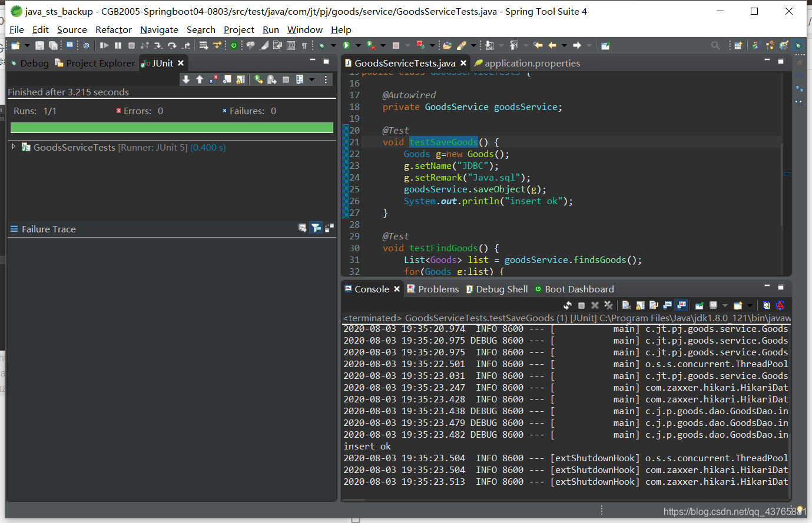Image resolution: width=812 pixels, height=523 pixels.
Task: Click Console Clear Console icon
Action: (x=626, y=305)
